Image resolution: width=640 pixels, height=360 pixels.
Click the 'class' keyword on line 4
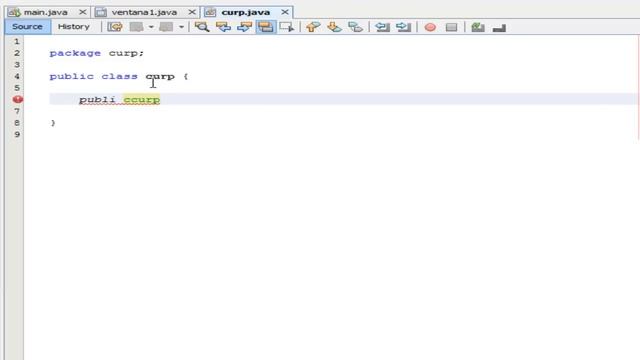click(x=120, y=76)
